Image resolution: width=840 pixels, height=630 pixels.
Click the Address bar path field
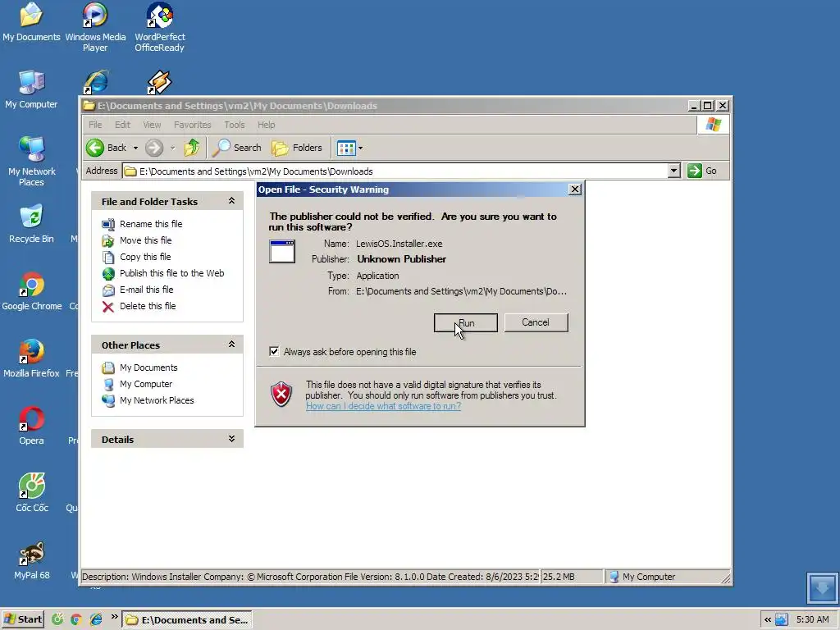coord(395,171)
